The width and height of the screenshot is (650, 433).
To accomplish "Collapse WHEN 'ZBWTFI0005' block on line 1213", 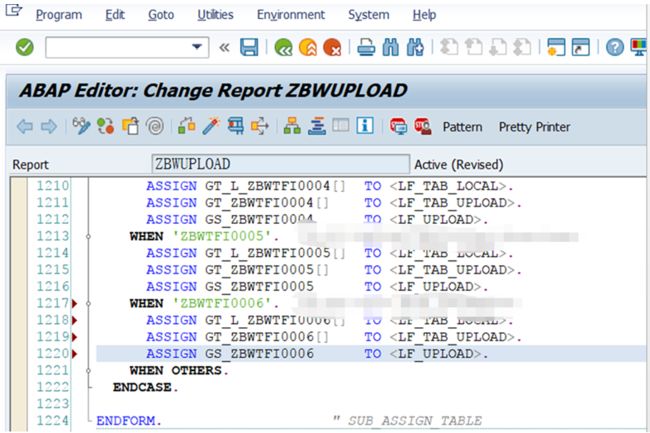I will coord(88,237).
